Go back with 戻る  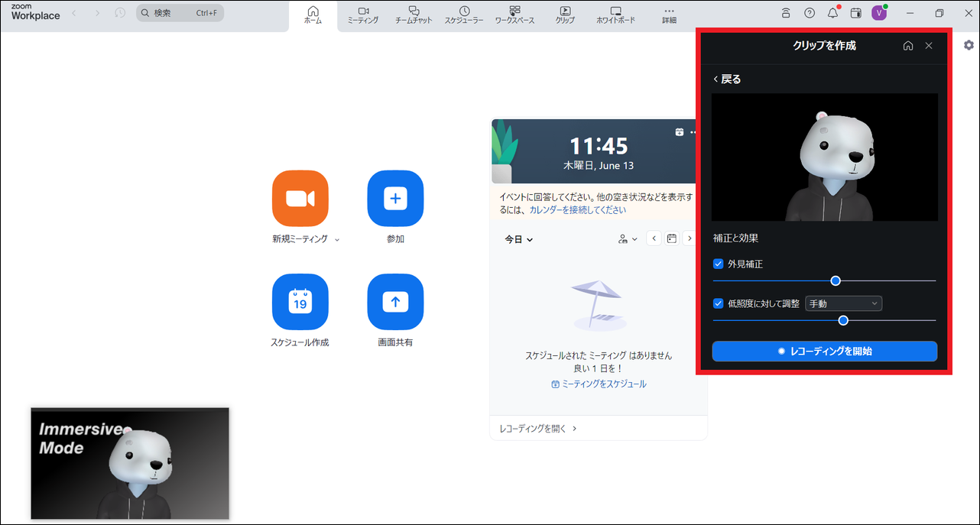coord(727,79)
